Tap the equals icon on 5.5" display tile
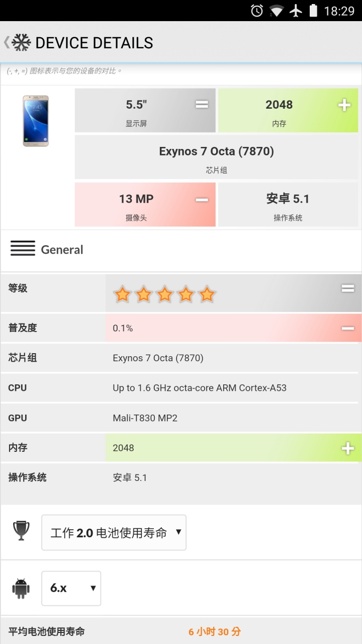Screen dimensions: 362x644 [202, 105]
